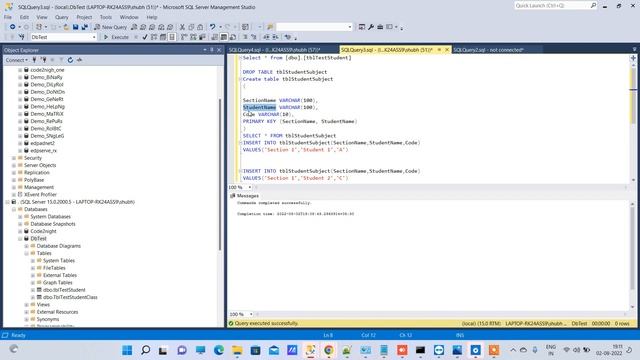The height and width of the screenshot is (360, 640).
Task: Click the Copy icon in the toolbar
Action: pyautogui.click(x=191, y=27)
